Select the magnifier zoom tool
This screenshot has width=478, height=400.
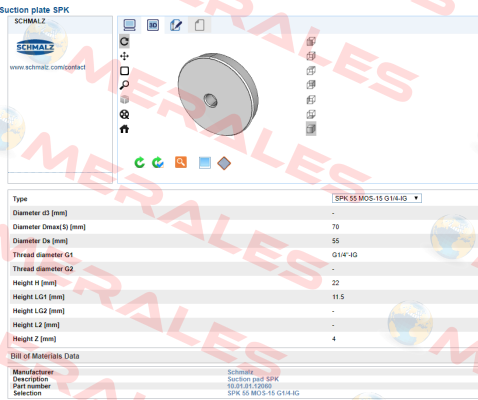124,85
